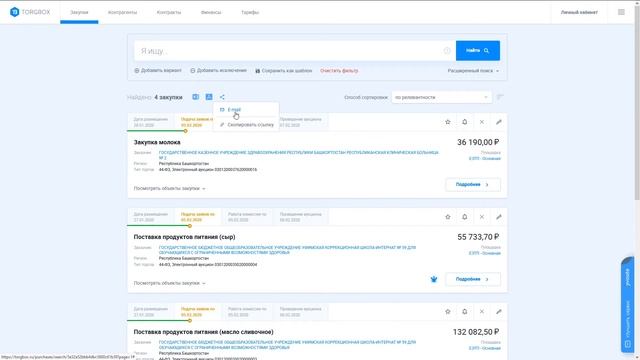Hide Закупка молока with the X icon
Viewport: 640px width, 360px height.
(x=482, y=122)
